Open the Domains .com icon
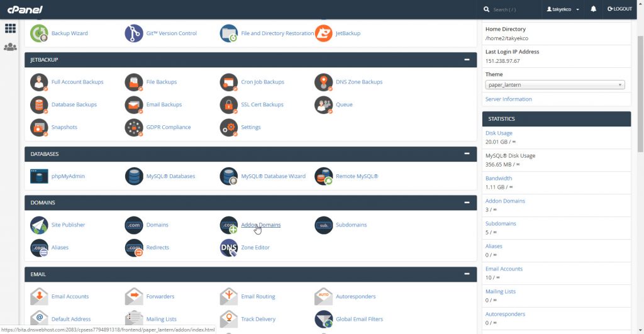The height and width of the screenshot is (334, 644). point(134,225)
